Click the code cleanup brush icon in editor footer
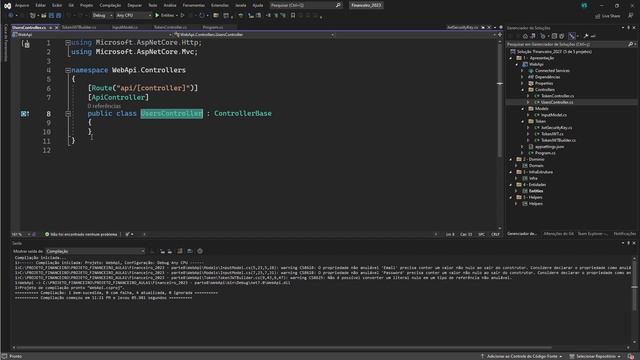The image size is (640, 360). pyautogui.click(x=128, y=234)
